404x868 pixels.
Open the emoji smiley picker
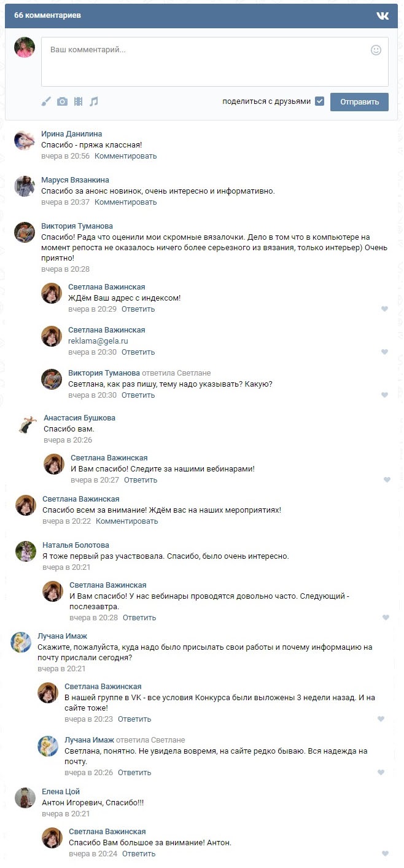coord(376,50)
